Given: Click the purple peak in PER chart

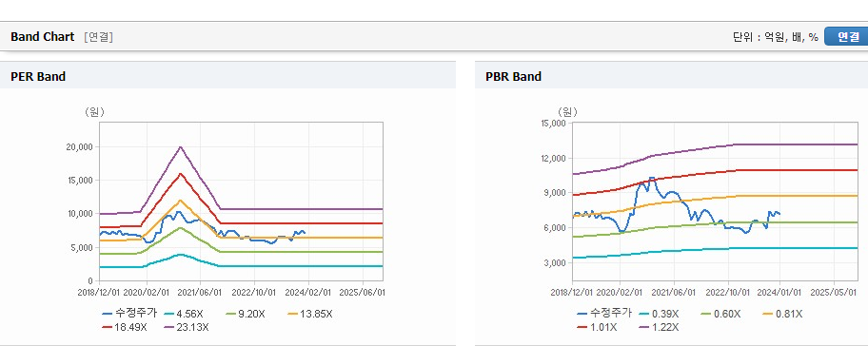Looking at the screenshot, I should [x=180, y=147].
